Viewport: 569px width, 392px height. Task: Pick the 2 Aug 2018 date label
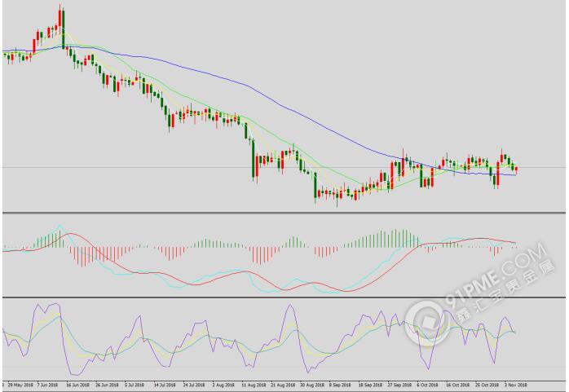[223, 384]
